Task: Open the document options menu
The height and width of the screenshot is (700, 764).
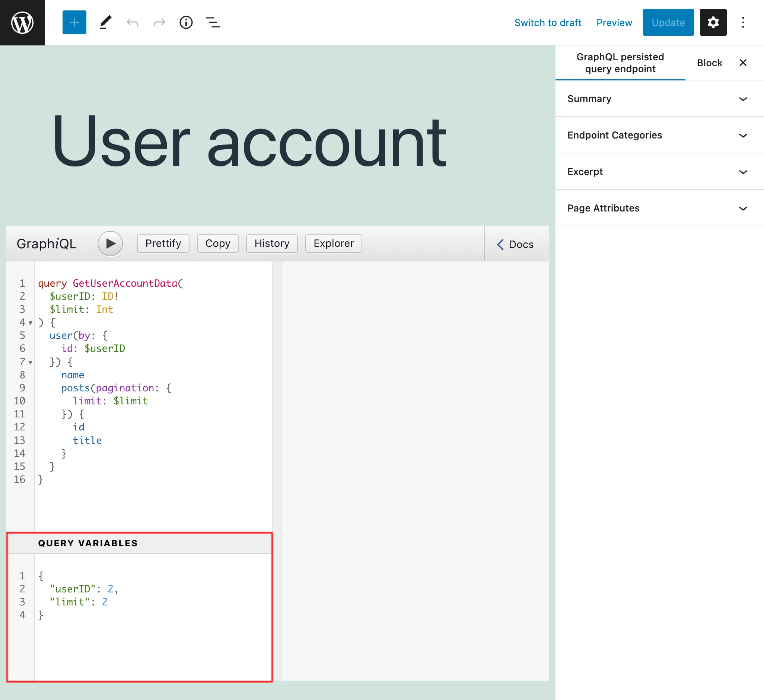Action: [x=744, y=22]
